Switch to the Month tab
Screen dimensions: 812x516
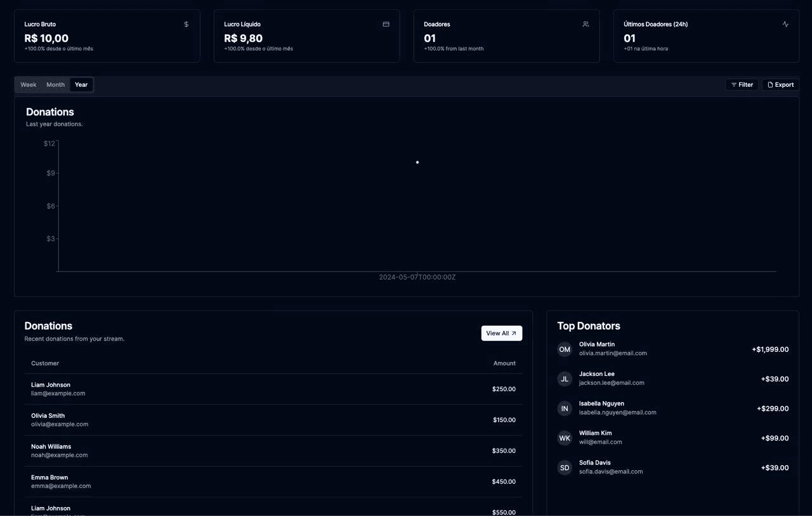55,84
